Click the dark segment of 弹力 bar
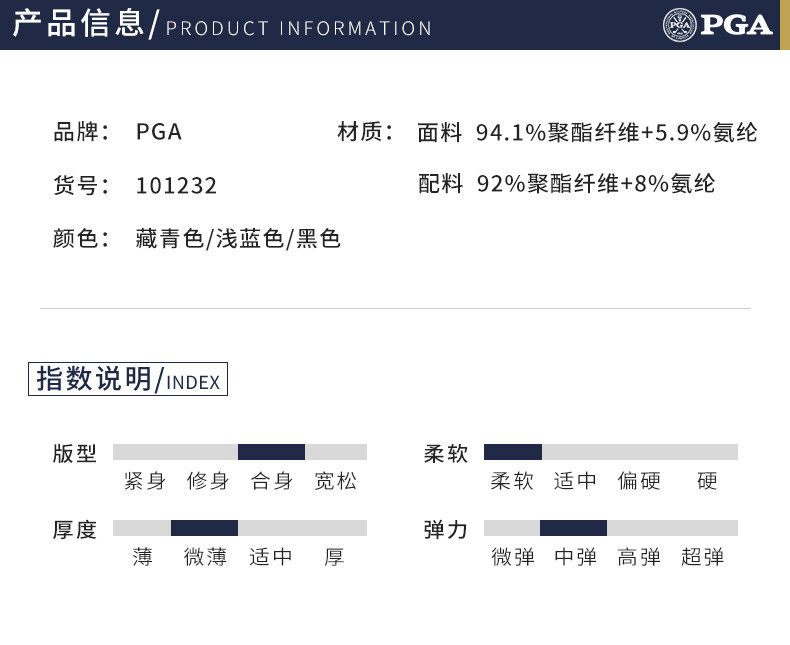The image size is (790, 645). [x=573, y=528]
